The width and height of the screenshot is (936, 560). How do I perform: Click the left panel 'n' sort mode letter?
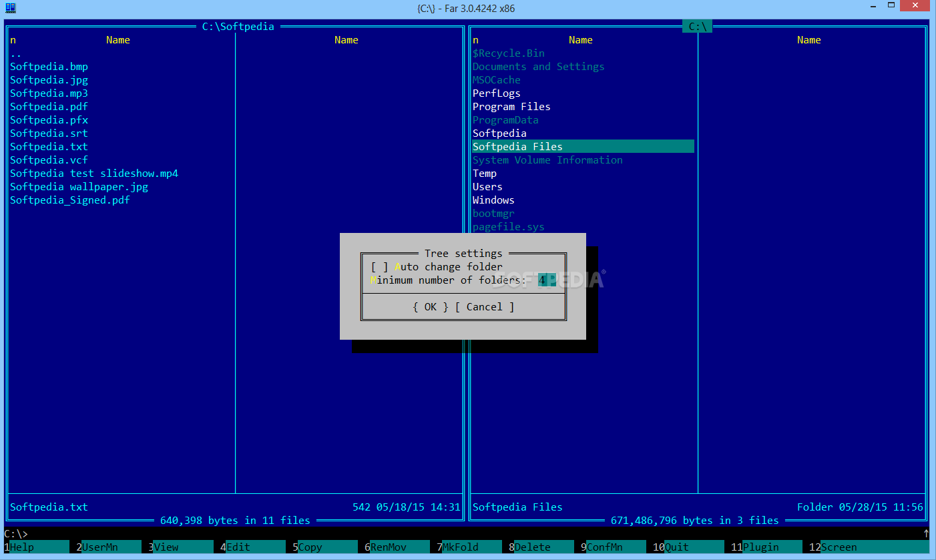click(x=13, y=40)
